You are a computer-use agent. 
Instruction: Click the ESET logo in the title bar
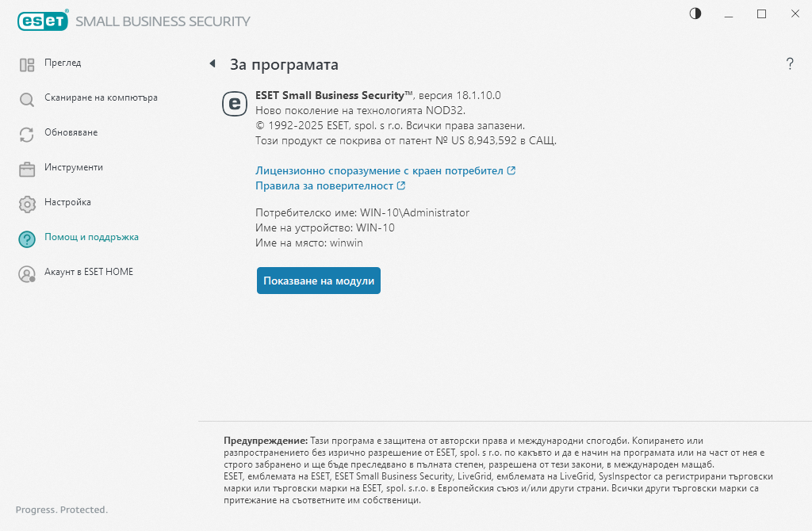coord(44,21)
